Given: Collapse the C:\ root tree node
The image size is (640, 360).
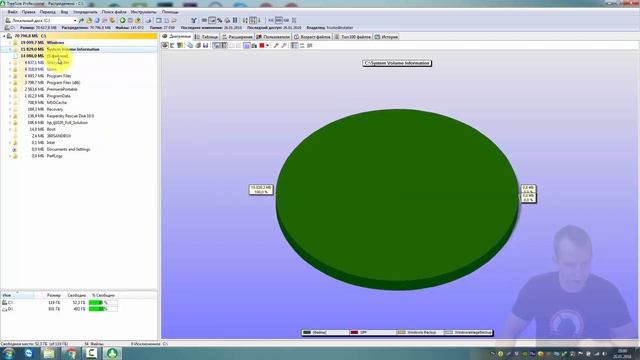Looking at the screenshot, I should click(4, 36).
